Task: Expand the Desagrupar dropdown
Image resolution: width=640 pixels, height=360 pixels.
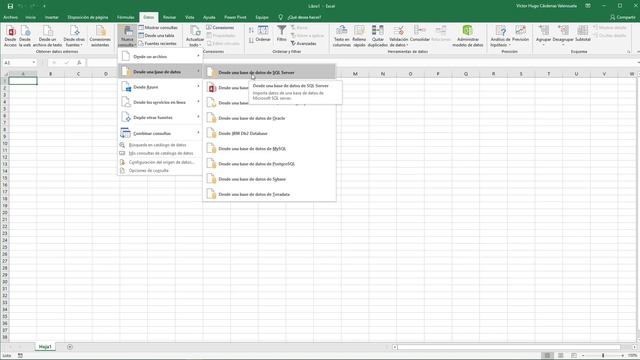Action: [563, 44]
